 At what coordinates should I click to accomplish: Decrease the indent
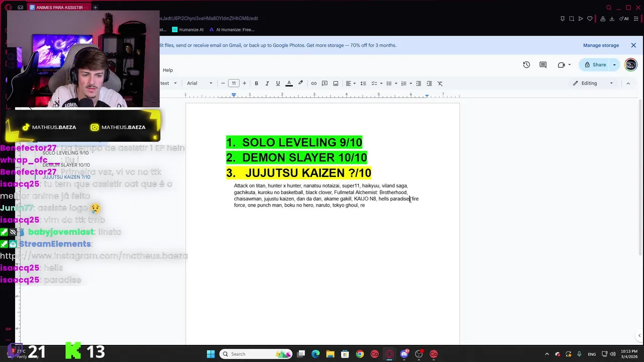[x=418, y=83]
